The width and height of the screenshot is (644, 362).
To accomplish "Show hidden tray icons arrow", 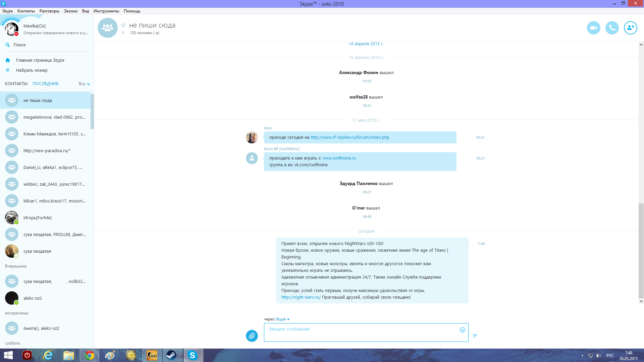I will pos(582,356).
